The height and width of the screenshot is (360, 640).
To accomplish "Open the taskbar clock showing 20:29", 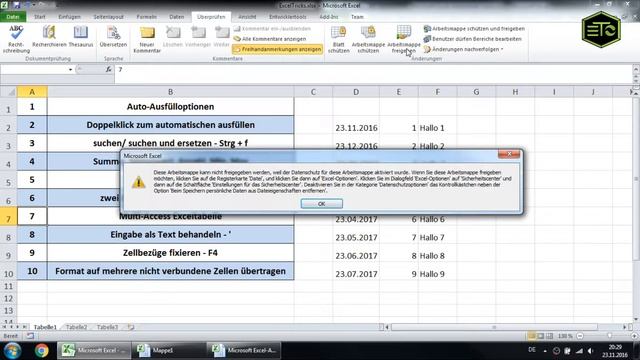I will point(615,351).
